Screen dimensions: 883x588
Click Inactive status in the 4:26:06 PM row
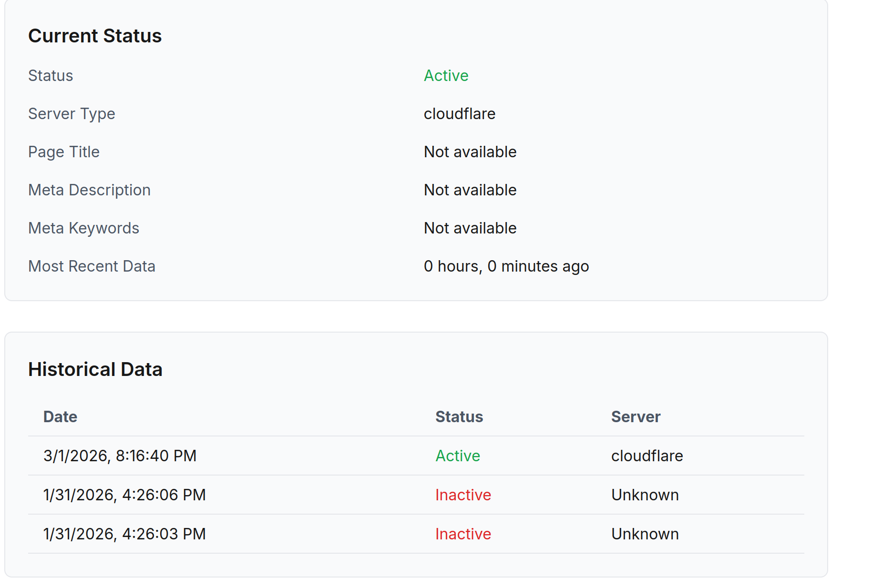pos(462,495)
